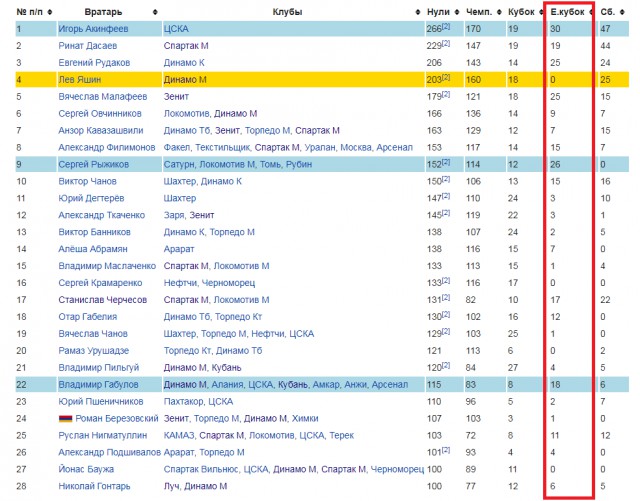Screen dimensions: 640x501
Task: Open footnote [2] next to 266
Action: [446, 26]
